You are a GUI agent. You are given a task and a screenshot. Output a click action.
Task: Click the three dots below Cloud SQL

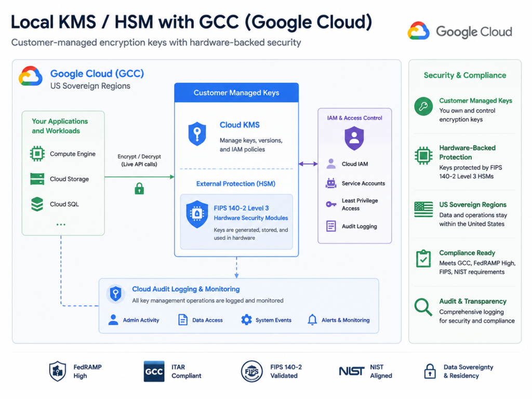[x=61, y=224]
